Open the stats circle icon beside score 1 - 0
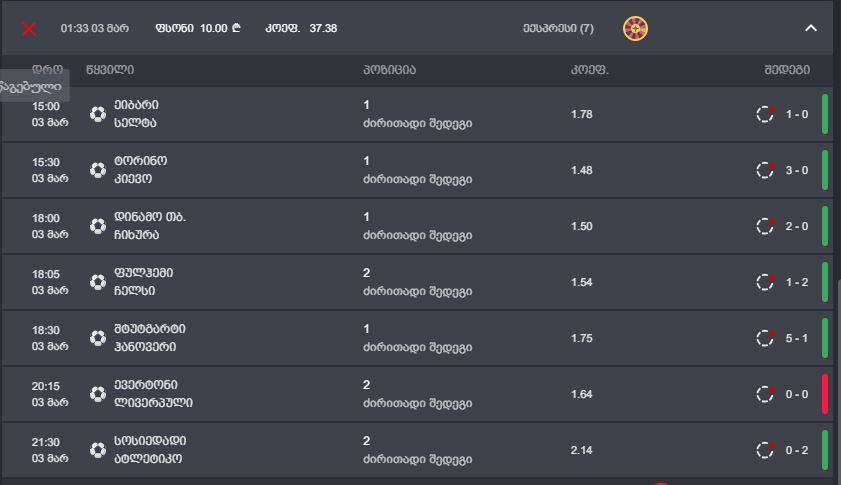The image size is (841, 485). coord(765,114)
